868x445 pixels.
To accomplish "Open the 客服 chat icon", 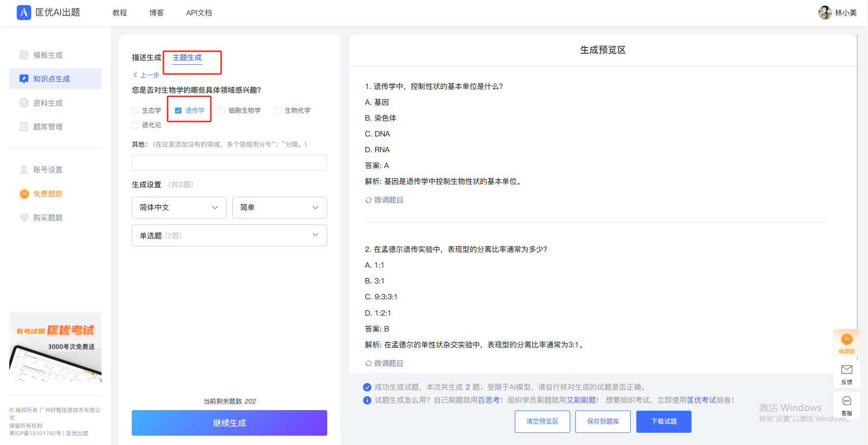I will coord(847,401).
